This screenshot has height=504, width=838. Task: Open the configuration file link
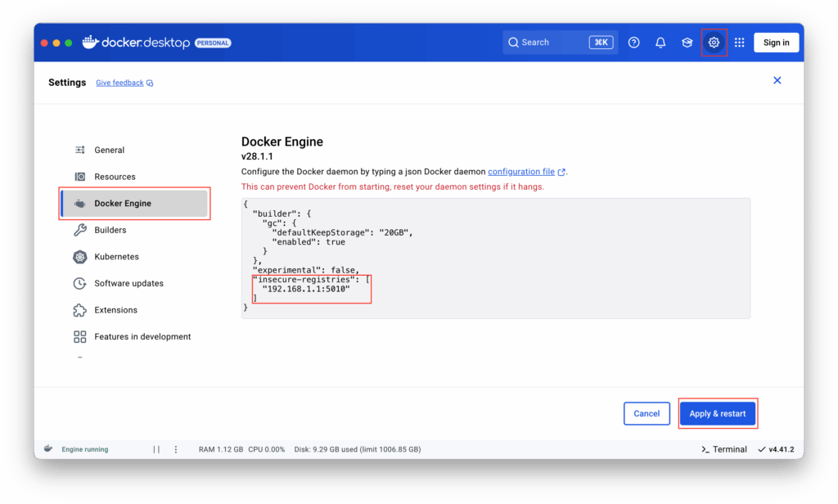[521, 172]
